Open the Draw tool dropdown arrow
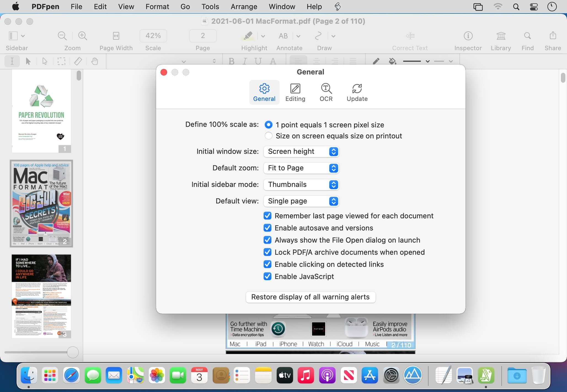The image size is (567, 392). tap(333, 36)
